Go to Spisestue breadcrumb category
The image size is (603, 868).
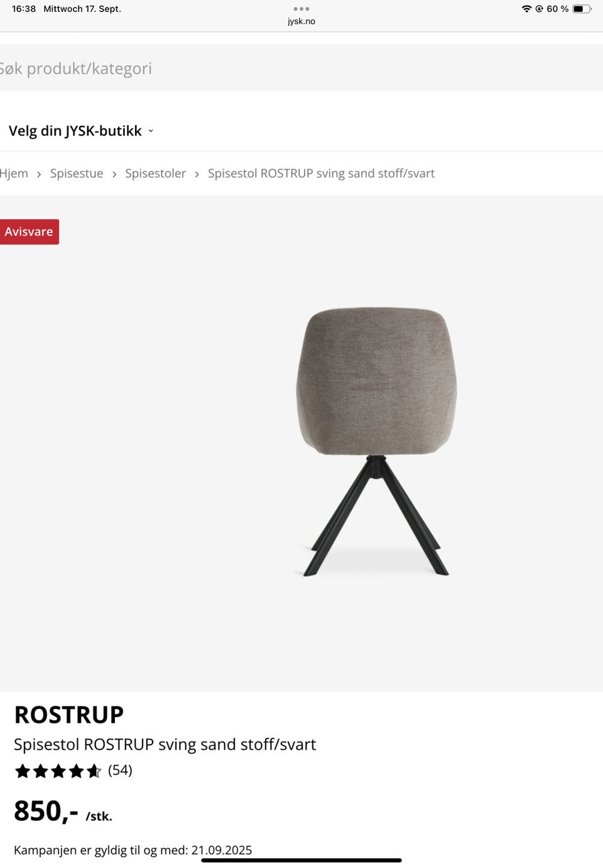click(77, 173)
